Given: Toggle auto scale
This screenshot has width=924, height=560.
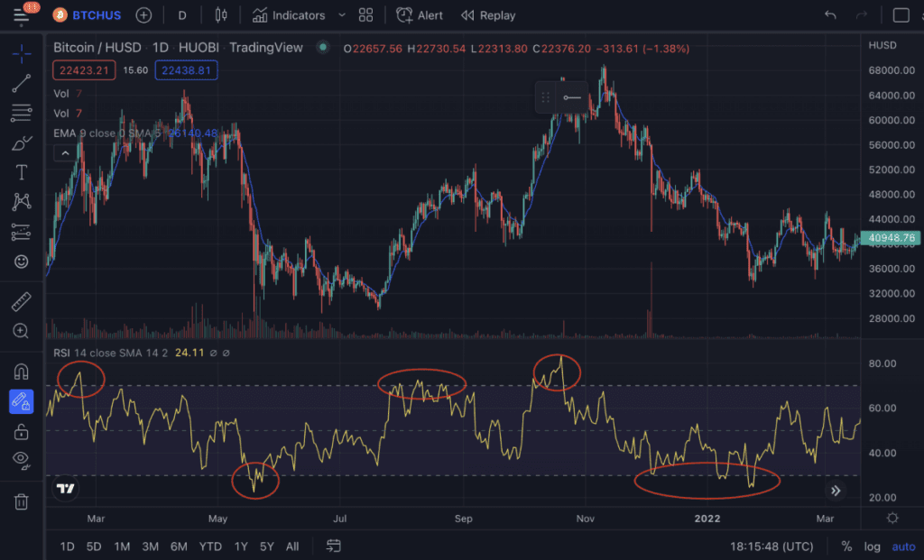Looking at the screenshot, I should click(x=903, y=546).
